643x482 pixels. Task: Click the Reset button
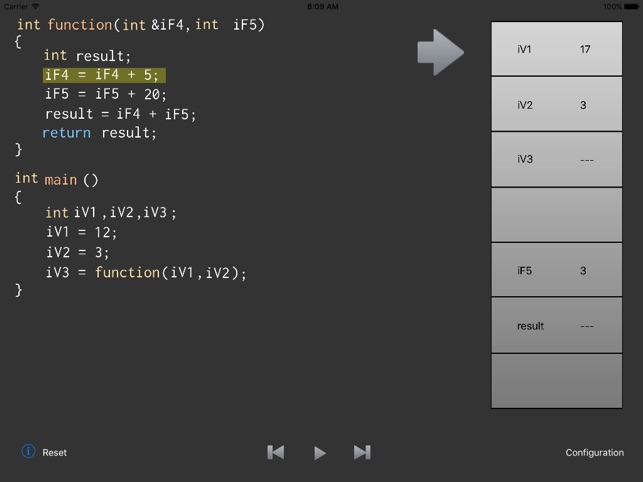tap(54, 452)
